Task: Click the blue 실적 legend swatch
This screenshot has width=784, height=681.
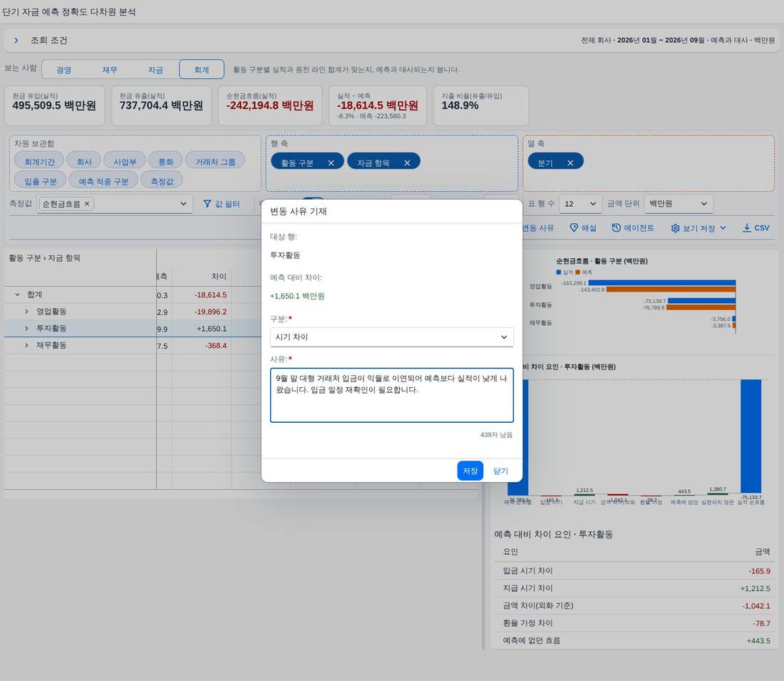Action: 559,272
